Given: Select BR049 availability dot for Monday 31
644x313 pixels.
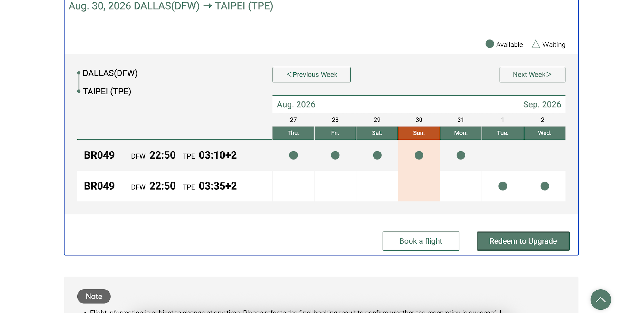Looking at the screenshot, I should click(x=461, y=155).
